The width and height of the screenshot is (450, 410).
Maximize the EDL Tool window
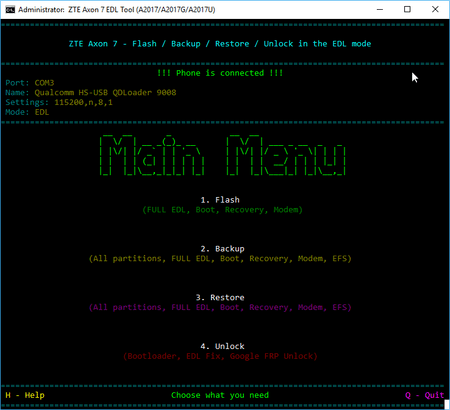407,9
